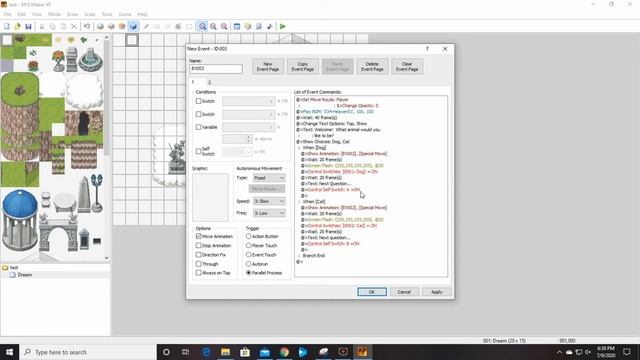The height and width of the screenshot is (360, 640).
Task: Open the Mode menu
Action: (x=54, y=14)
